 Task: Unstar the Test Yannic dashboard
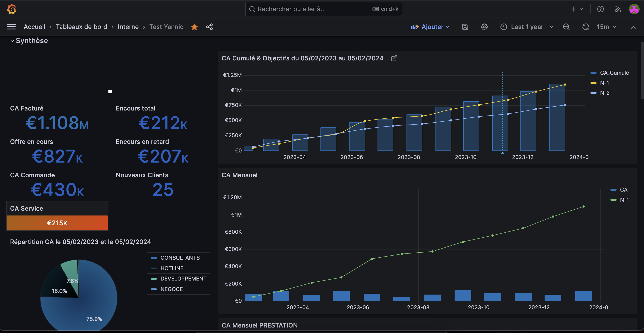click(194, 27)
